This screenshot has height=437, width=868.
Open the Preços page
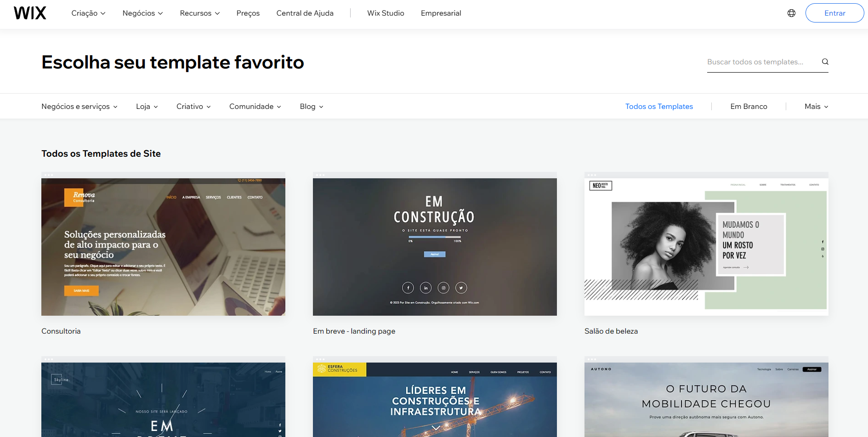pyautogui.click(x=248, y=13)
